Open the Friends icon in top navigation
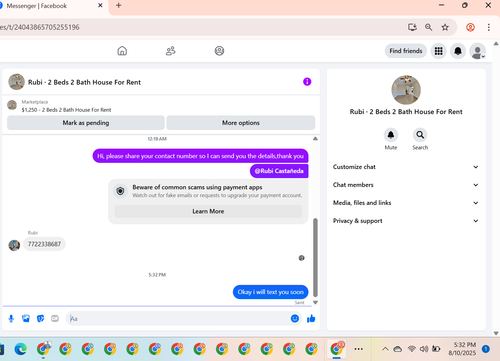 tap(171, 51)
